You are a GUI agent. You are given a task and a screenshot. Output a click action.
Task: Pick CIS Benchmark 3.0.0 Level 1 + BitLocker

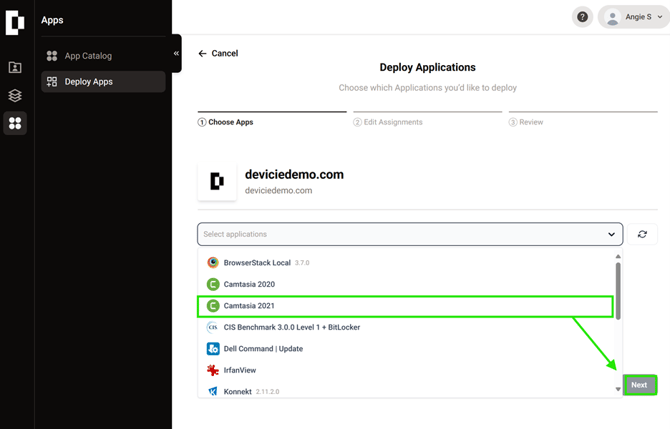point(291,327)
